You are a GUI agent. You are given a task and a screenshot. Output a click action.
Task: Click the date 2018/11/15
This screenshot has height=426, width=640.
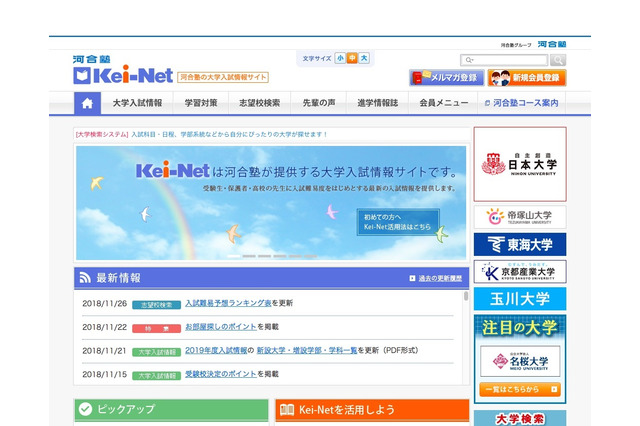pyautogui.click(x=105, y=375)
